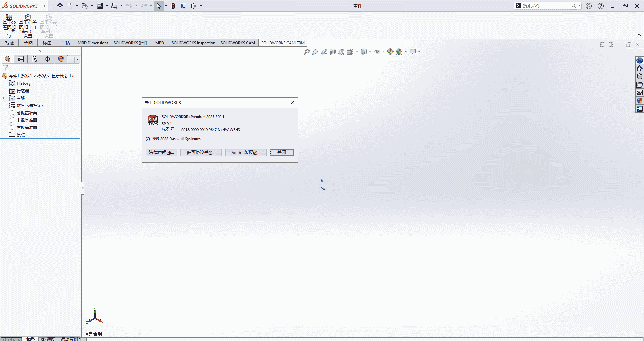Open tolerance-based machining milling settings (铣削)

click(x=28, y=26)
